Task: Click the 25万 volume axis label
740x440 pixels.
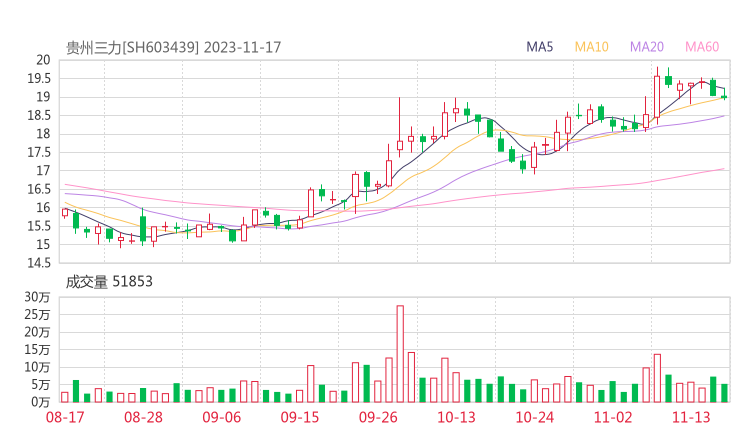Action: (x=37, y=314)
